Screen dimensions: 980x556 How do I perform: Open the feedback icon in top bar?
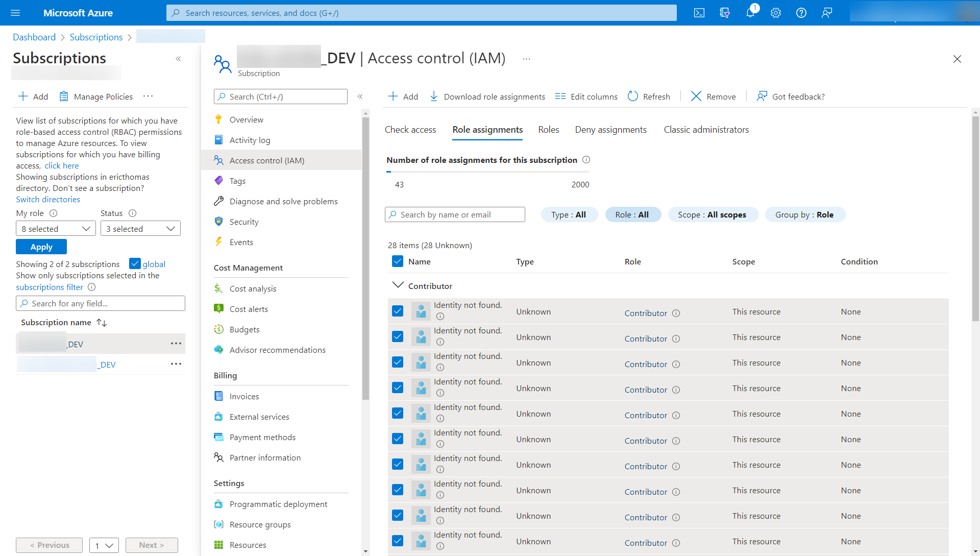point(827,13)
